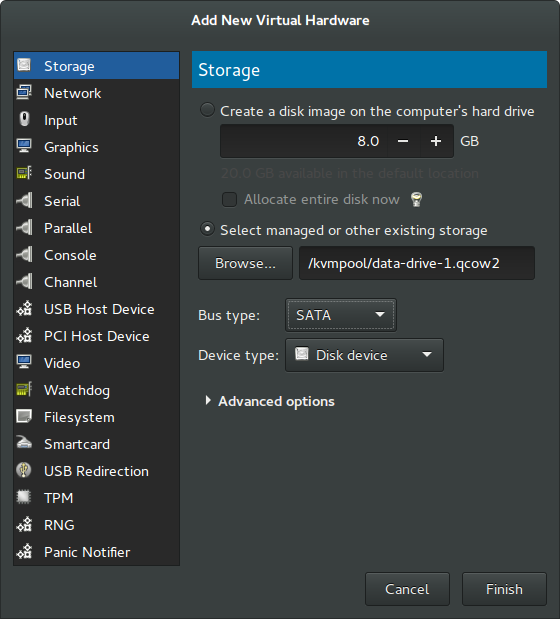Click the USB Host Device icon

pos(24,308)
